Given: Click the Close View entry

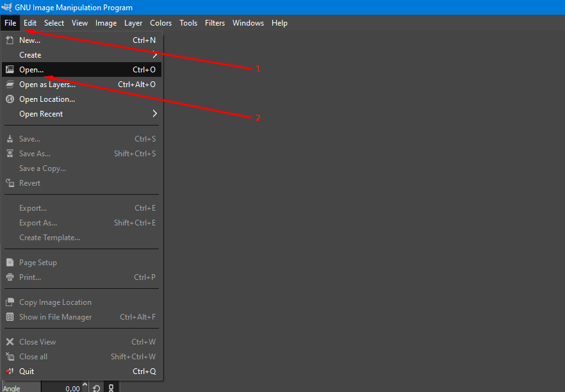Looking at the screenshot, I should point(81,342).
